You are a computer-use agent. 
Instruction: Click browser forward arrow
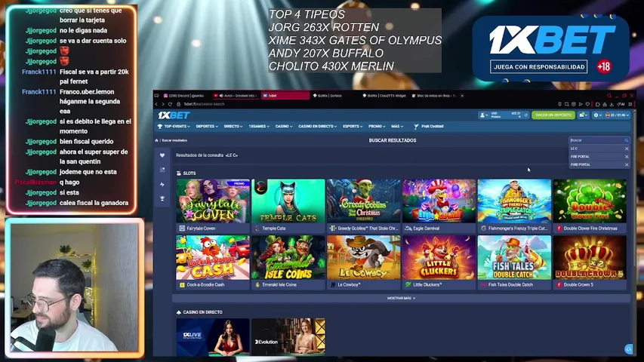point(163,104)
